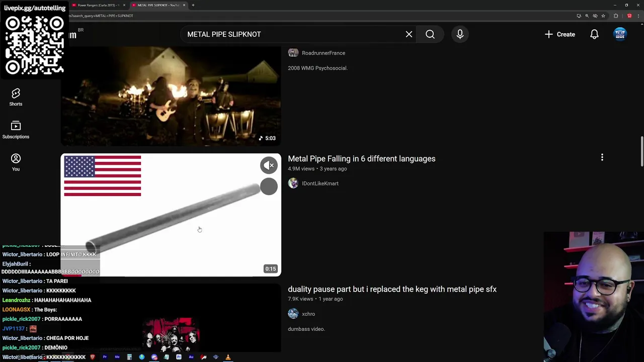
Task: Click the IDontLikeKmart channel avatar
Action: point(293,184)
